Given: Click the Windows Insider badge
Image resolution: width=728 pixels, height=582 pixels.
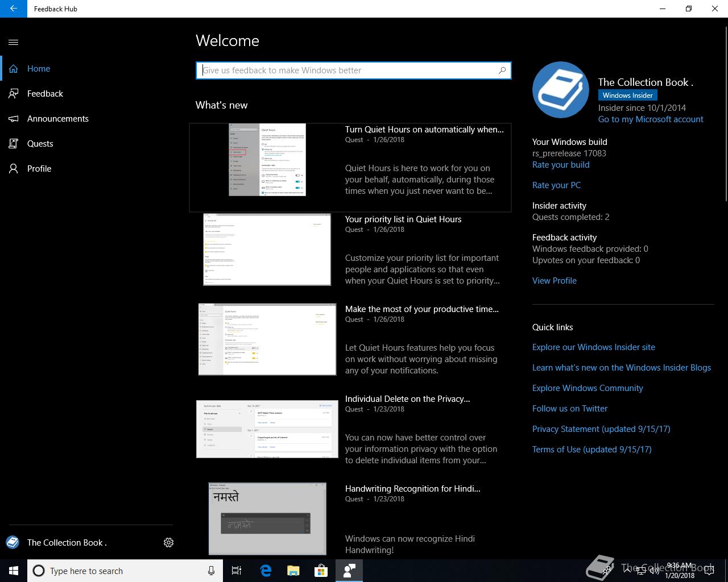Looking at the screenshot, I should pyautogui.click(x=628, y=95).
